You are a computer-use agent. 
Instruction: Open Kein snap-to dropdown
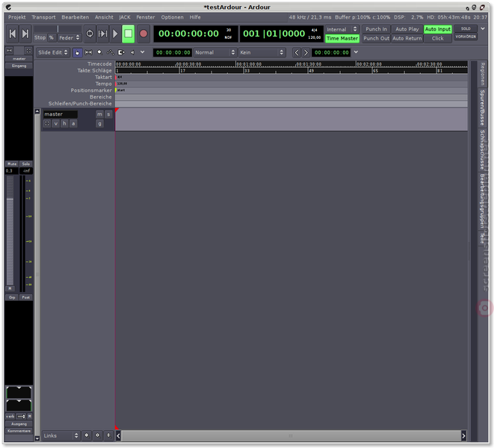262,52
